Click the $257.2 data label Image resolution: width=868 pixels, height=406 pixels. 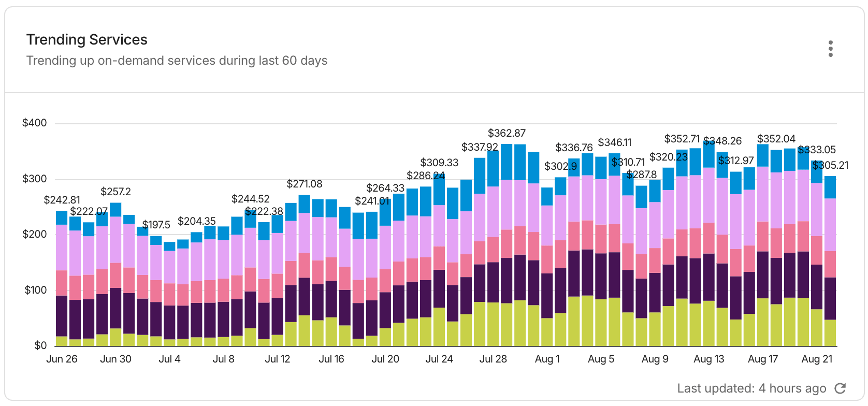click(x=115, y=192)
